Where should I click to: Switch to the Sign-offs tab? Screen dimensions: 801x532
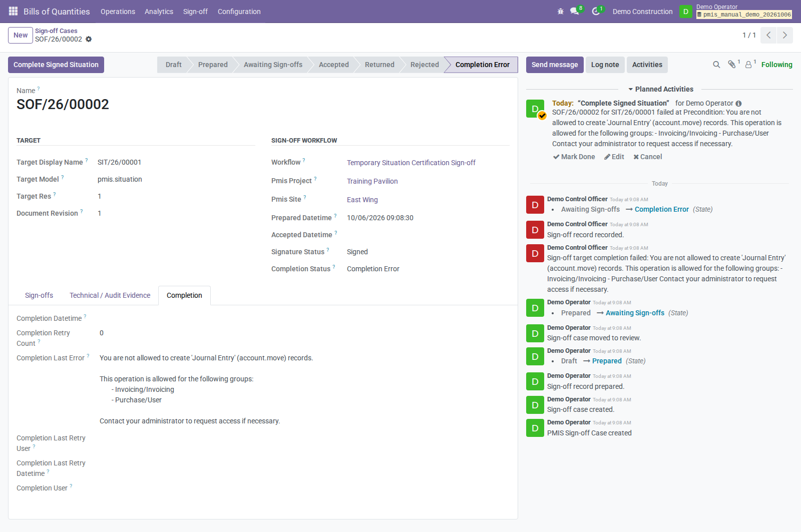click(x=39, y=295)
